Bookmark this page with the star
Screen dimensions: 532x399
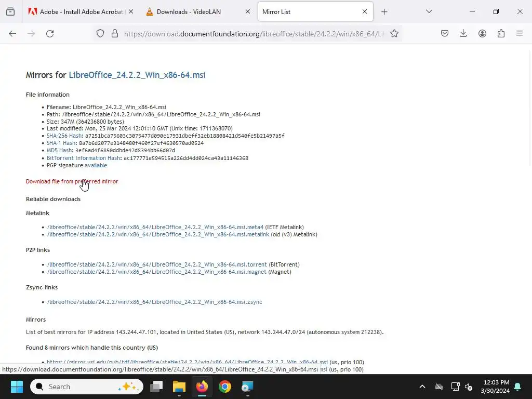(x=394, y=34)
